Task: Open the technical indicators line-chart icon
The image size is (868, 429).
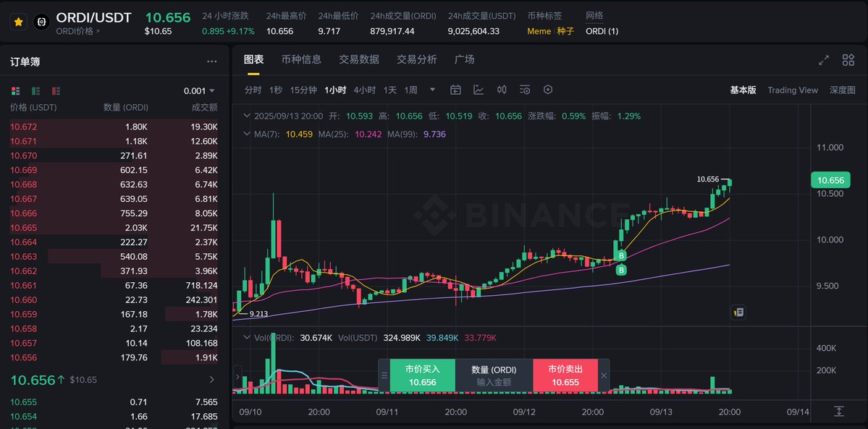Action: point(479,90)
